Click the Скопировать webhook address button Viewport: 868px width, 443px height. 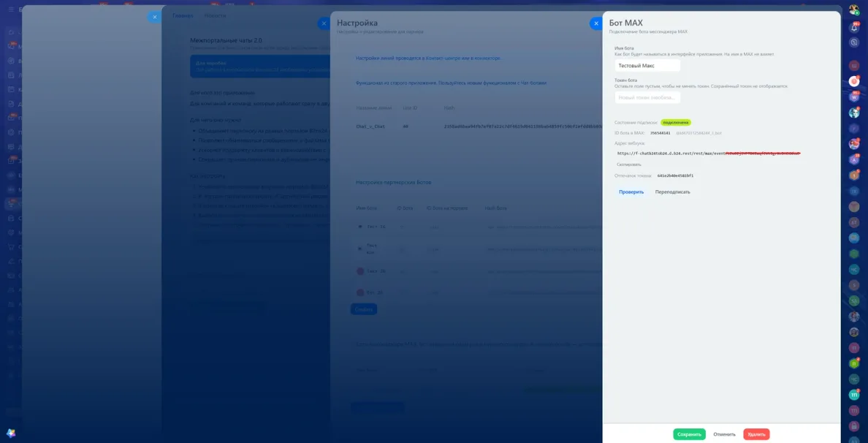(x=629, y=164)
